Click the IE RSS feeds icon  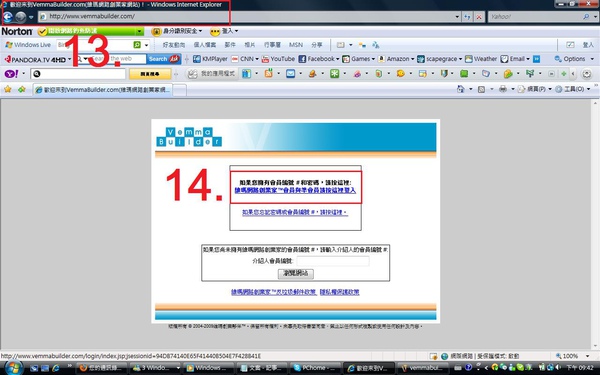[481, 89]
